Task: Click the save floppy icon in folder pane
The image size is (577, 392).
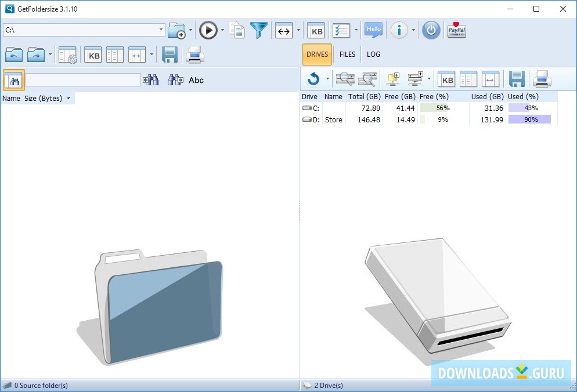Action: click(170, 55)
